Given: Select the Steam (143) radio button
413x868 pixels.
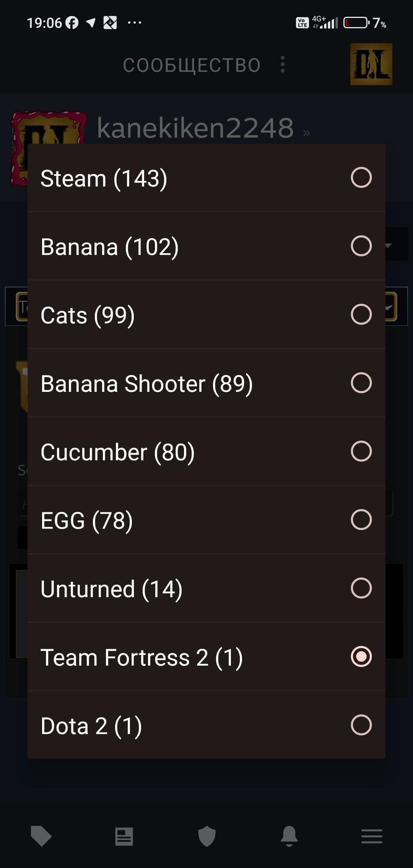Looking at the screenshot, I should 361,178.
